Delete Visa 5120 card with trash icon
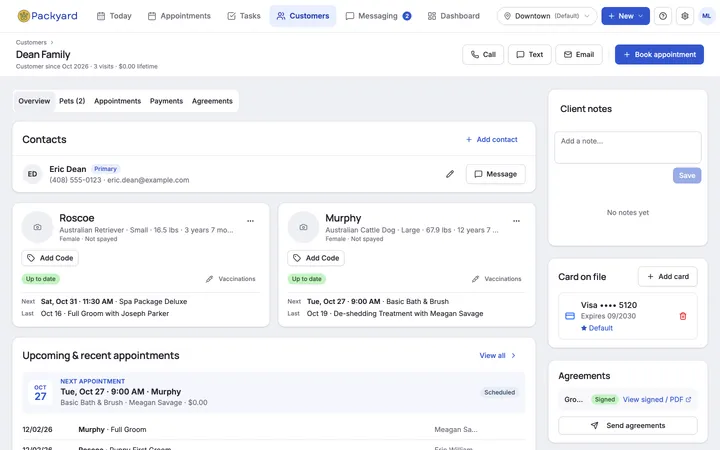 [683, 316]
